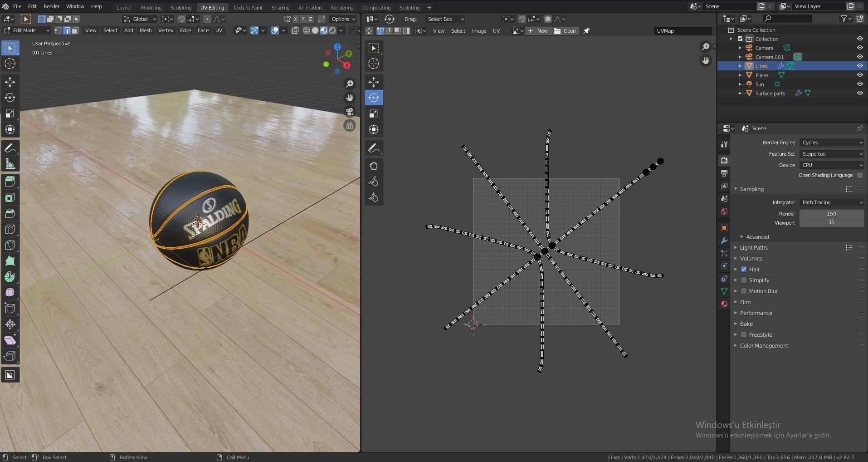Open the Mesh menu in 3D viewport
This screenshot has width=868, height=462.
tap(146, 30)
